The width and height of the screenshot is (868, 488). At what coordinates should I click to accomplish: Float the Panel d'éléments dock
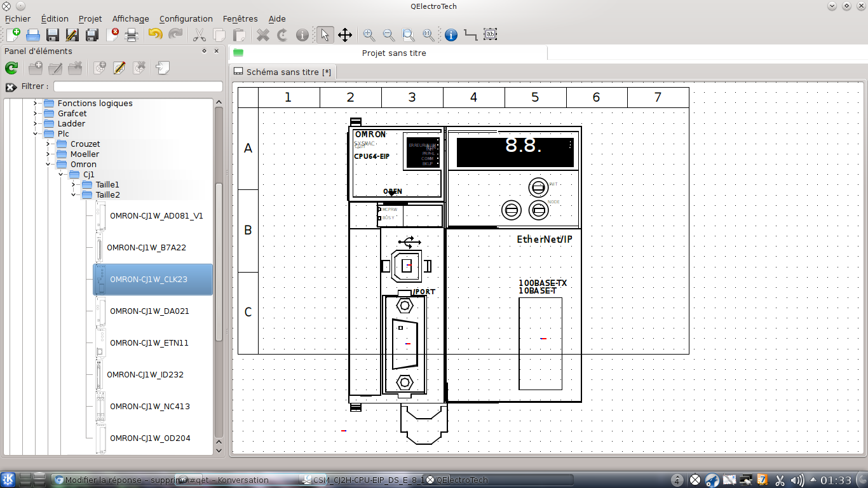204,51
